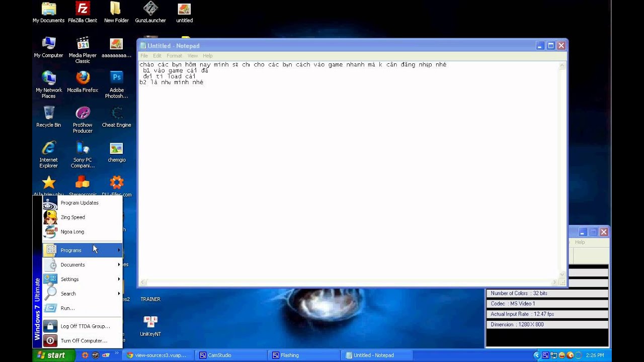This screenshot has height=362, width=644.
Task: Click 'Dimension : 1280 X 800' text
Action: coord(517,325)
